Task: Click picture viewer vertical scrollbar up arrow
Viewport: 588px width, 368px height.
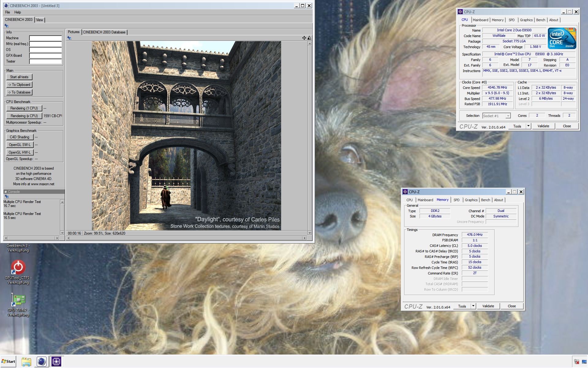Action: pos(310,44)
